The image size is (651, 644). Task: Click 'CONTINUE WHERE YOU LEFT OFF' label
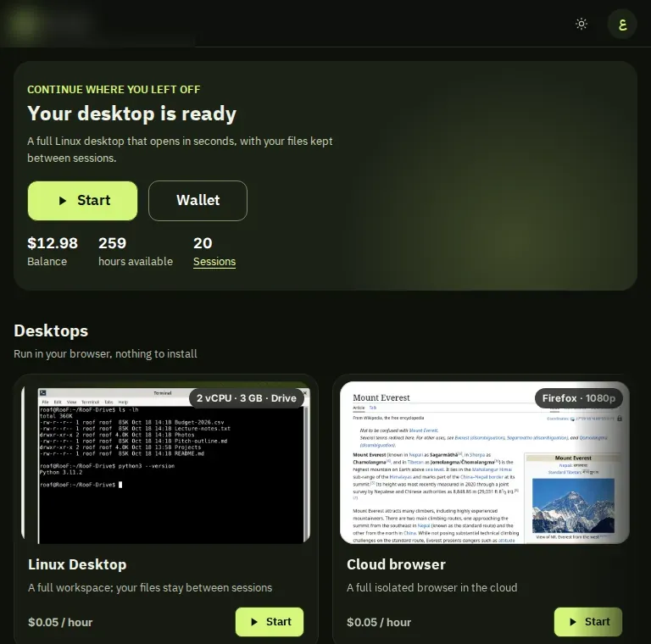click(114, 90)
